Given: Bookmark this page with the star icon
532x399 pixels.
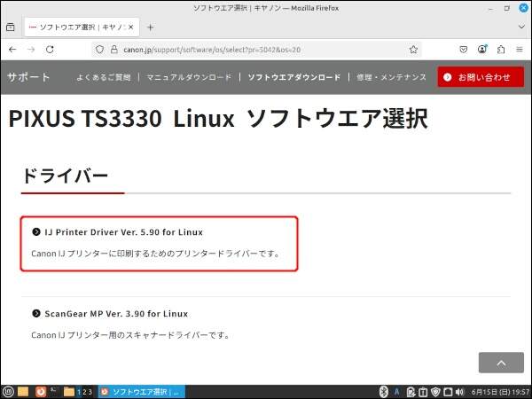Looking at the screenshot, I should [413, 50].
